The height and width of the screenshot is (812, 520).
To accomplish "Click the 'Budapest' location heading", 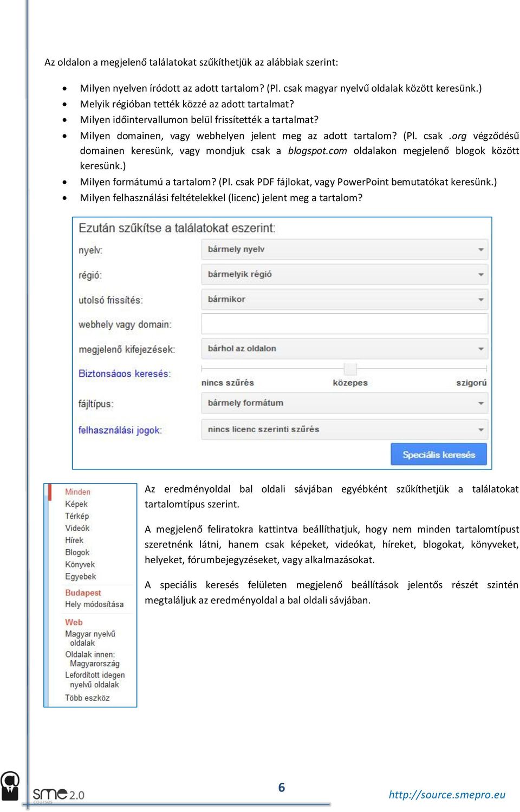I will [x=83, y=593].
